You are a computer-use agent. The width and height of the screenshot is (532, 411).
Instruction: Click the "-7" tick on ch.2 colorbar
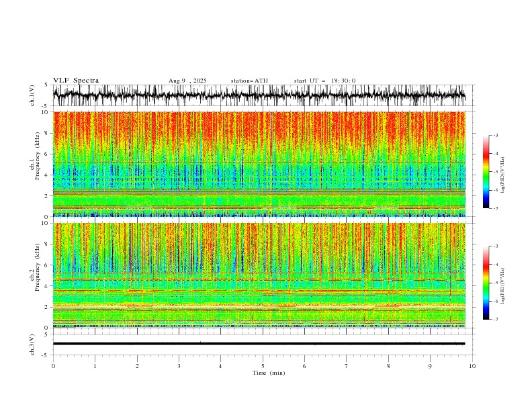tap(496, 320)
